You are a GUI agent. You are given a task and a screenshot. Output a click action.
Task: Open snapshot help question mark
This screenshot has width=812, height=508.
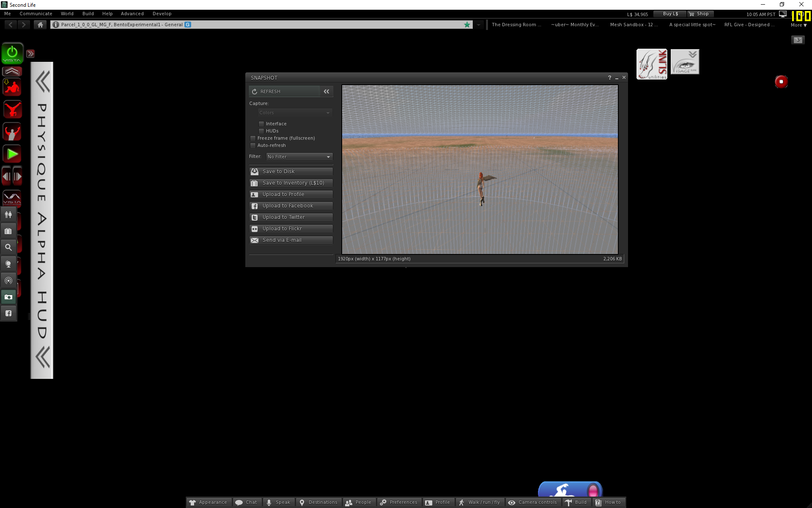coord(609,77)
